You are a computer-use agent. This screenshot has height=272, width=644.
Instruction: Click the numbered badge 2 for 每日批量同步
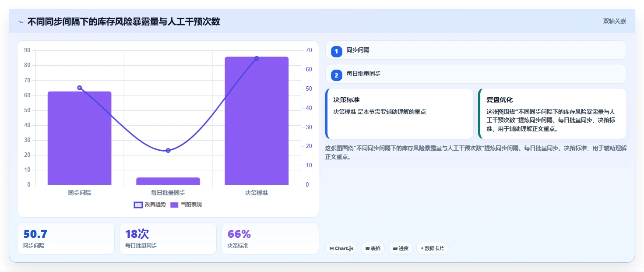337,75
